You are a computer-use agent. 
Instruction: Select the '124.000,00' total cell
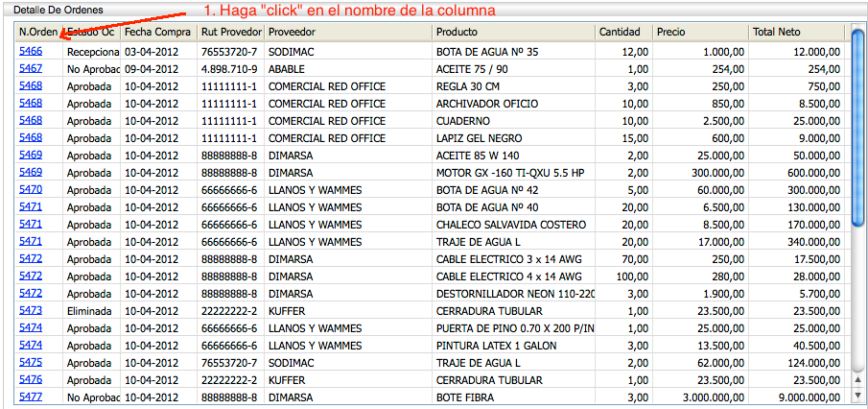pos(796,363)
